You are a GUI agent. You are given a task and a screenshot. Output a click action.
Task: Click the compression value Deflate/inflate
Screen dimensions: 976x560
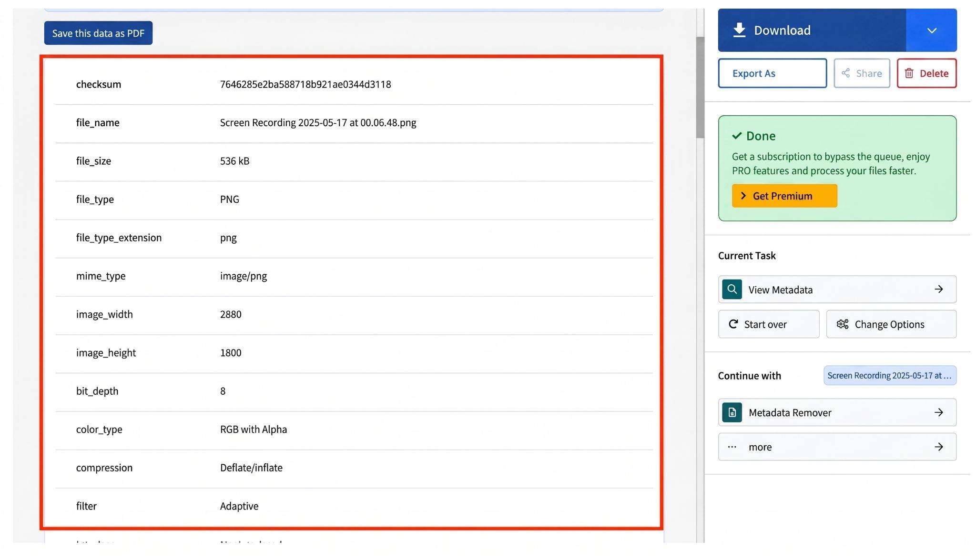point(251,468)
